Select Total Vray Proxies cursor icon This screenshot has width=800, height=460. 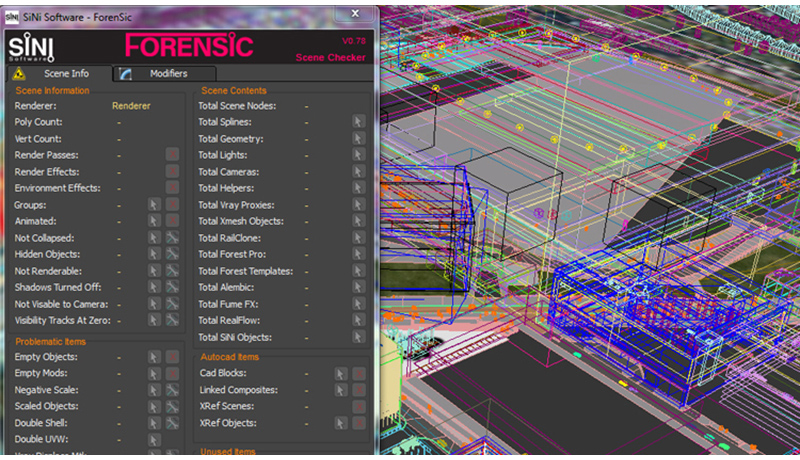tap(358, 205)
